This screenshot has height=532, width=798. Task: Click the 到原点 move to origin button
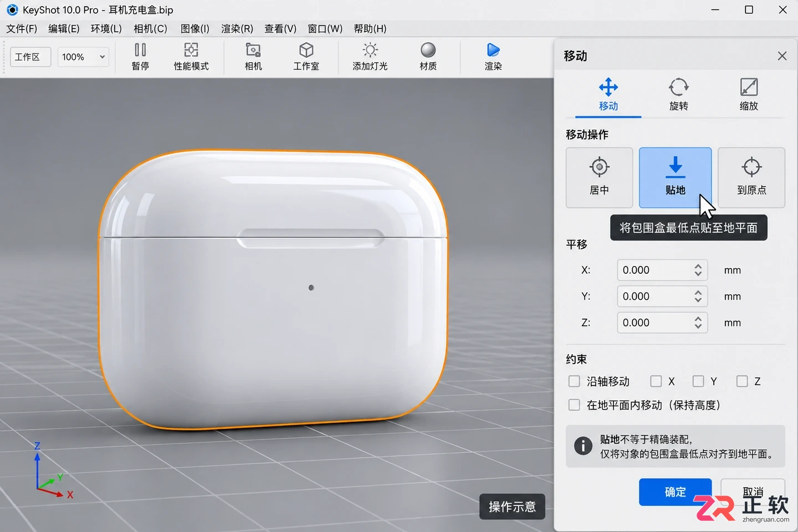[751, 178]
